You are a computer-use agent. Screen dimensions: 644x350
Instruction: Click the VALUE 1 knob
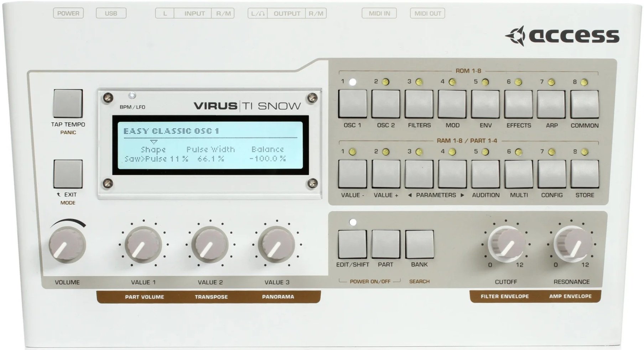143,244
